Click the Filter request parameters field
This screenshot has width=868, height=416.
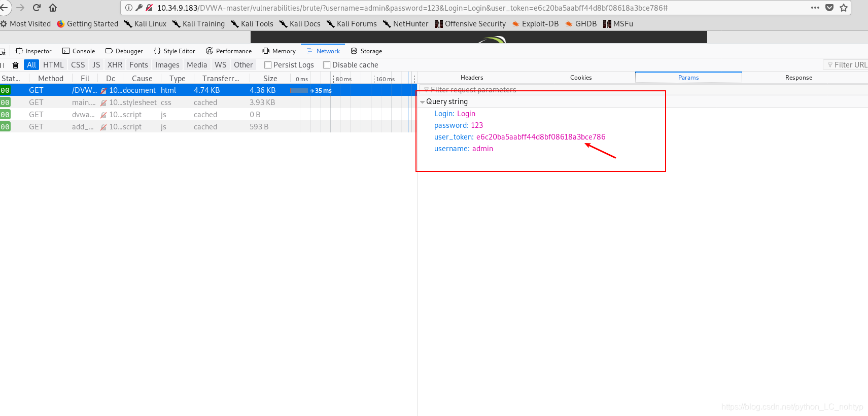tap(643, 90)
